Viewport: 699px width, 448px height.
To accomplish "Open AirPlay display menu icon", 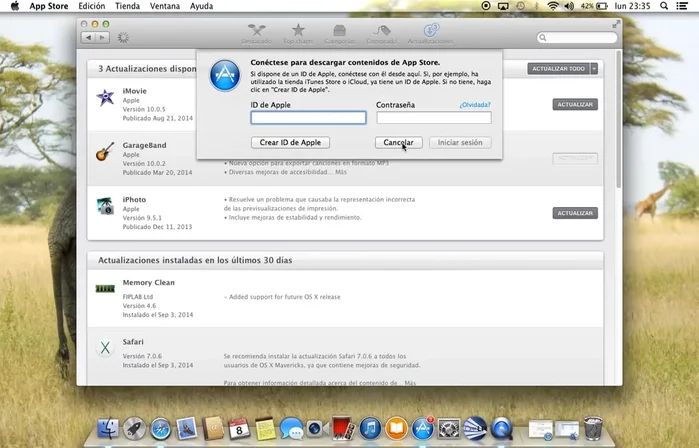I will pyautogui.click(x=503, y=6).
